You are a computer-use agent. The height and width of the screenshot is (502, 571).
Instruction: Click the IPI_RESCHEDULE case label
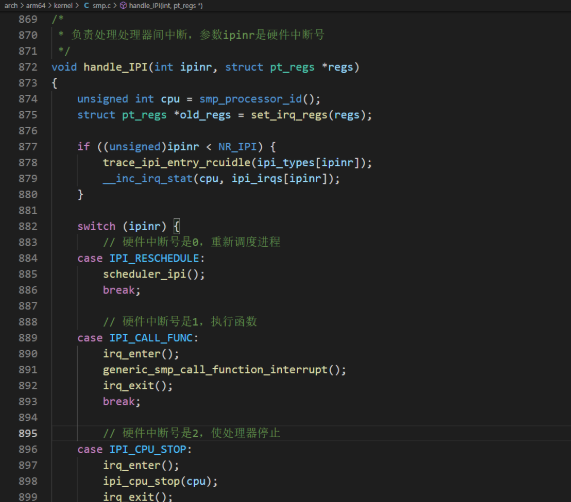tap(154, 258)
